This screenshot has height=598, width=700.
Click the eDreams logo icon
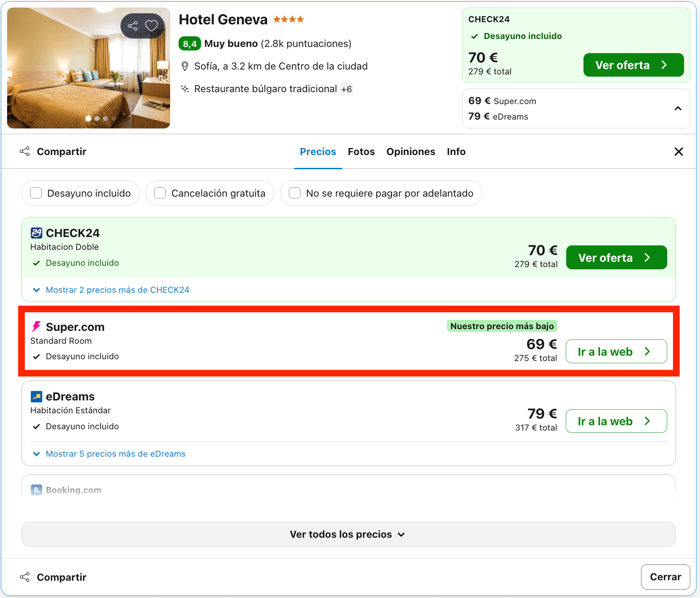[x=36, y=396]
